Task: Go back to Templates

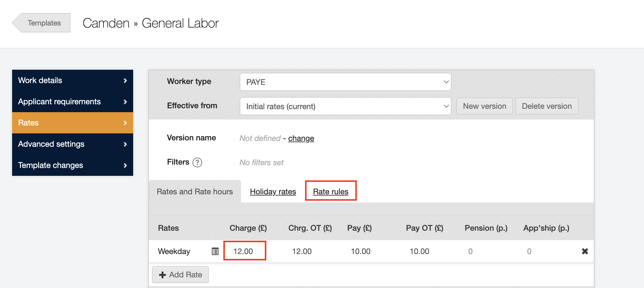Action: pos(42,23)
